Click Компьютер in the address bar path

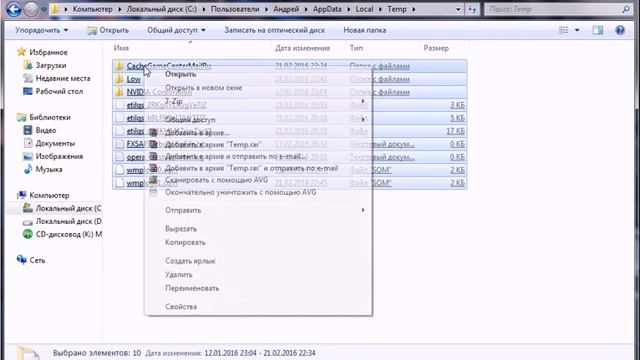[x=93, y=9]
